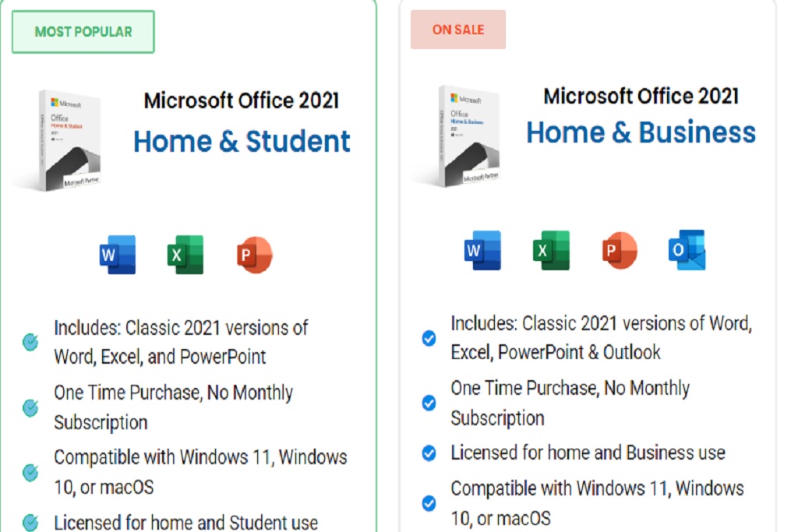
Task: Click the Word icon in Home & Student card
Action: click(118, 254)
